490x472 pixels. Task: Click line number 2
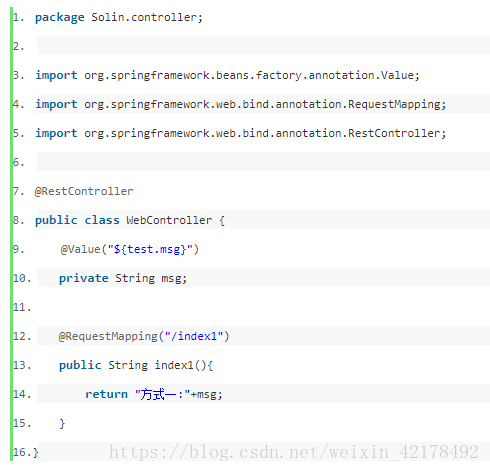pyautogui.click(x=19, y=46)
